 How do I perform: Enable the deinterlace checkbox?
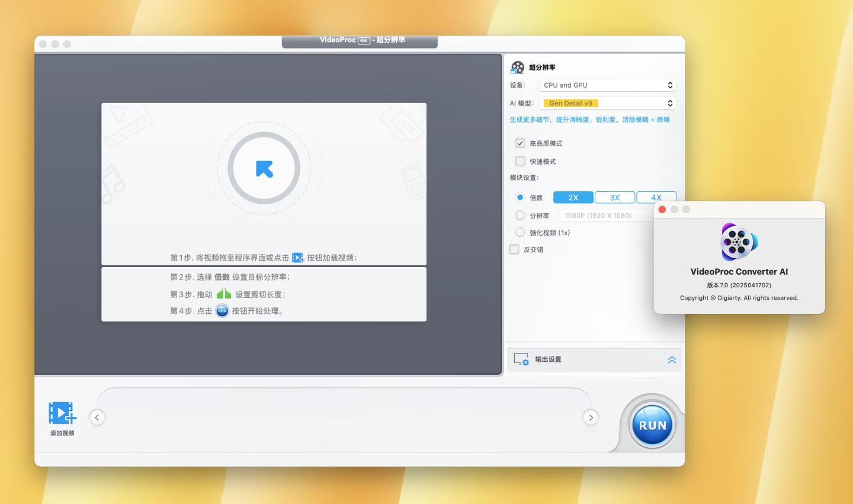(514, 249)
